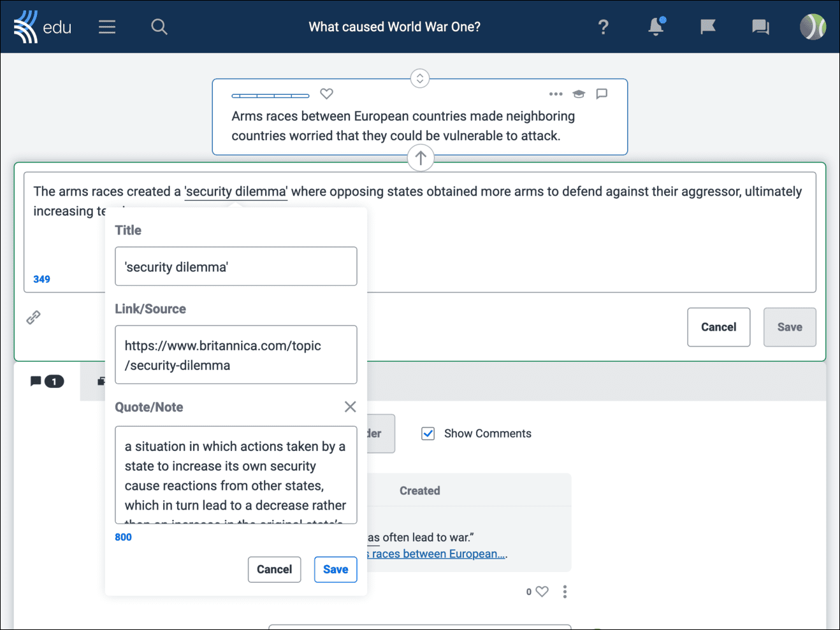
Task: Click 'What caused World War One?' title
Action: tap(395, 27)
